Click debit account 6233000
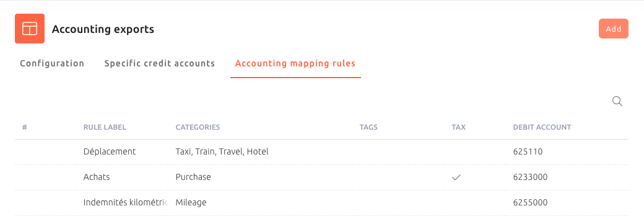The height and width of the screenshot is (224, 644). click(x=530, y=177)
